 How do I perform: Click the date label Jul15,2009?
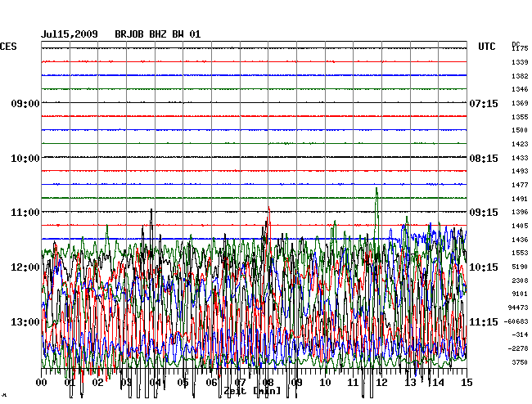70,34
